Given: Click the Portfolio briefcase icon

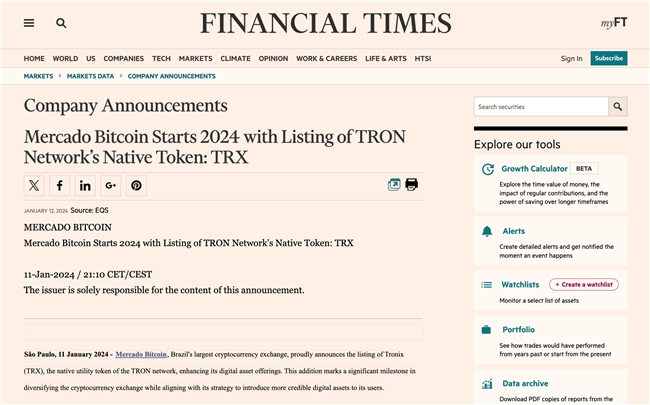Looking at the screenshot, I should [x=486, y=329].
